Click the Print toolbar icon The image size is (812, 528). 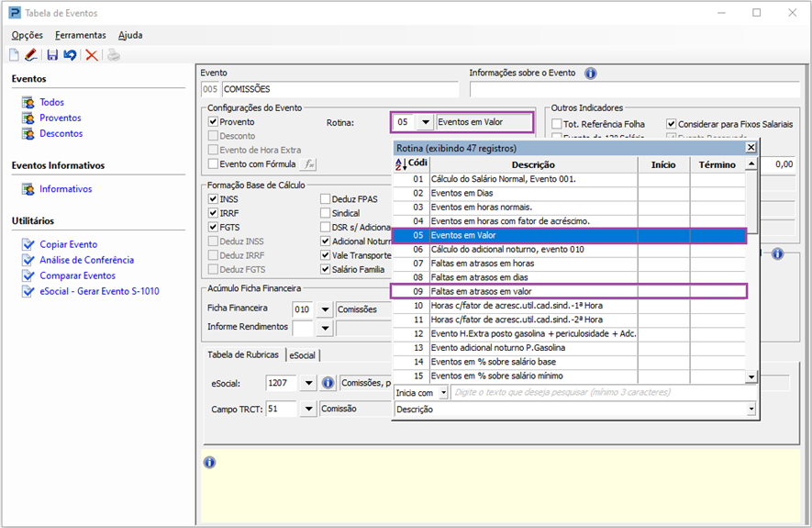114,55
